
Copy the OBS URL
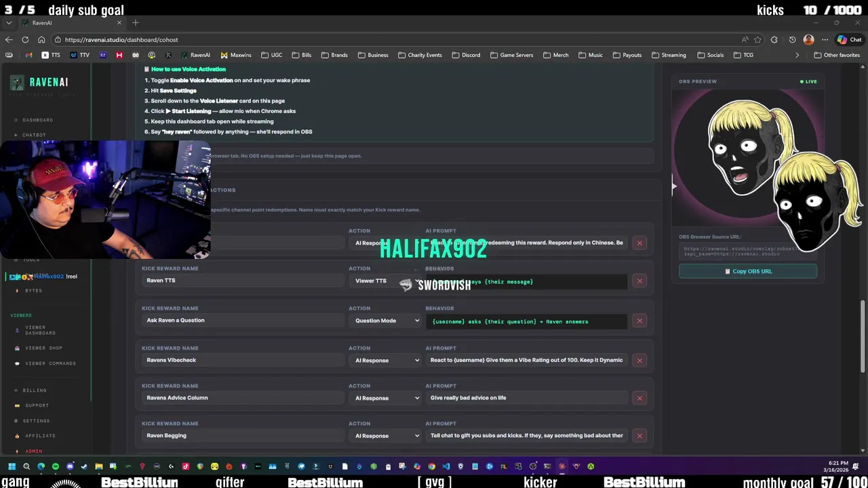(x=748, y=271)
